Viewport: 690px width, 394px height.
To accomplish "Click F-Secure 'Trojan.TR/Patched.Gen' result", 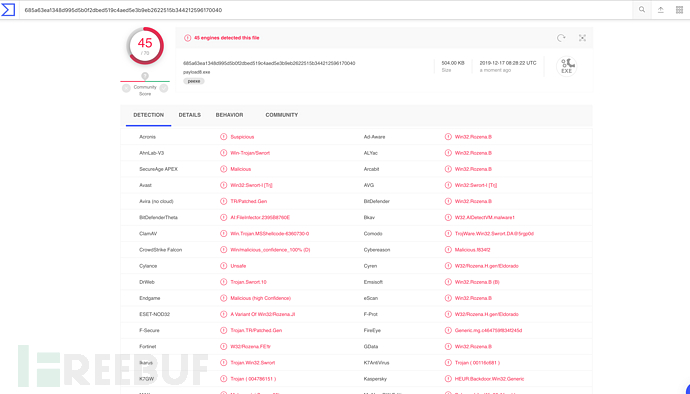I will (x=256, y=330).
